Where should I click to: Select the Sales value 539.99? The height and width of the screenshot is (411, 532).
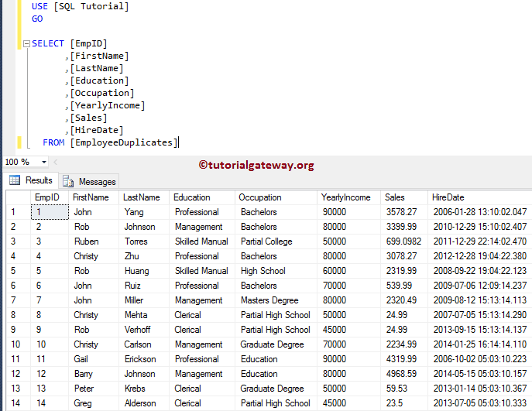pos(404,286)
